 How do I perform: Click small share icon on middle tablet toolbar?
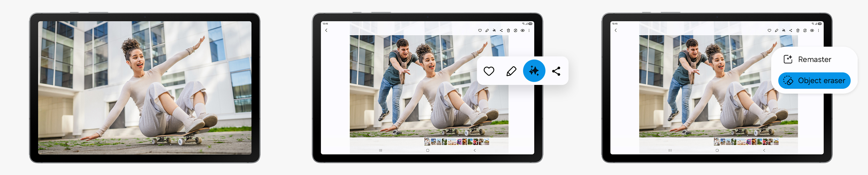click(501, 31)
